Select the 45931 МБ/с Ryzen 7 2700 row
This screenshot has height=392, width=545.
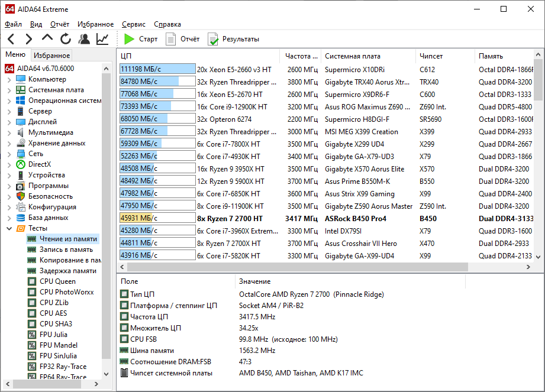(x=326, y=218)
